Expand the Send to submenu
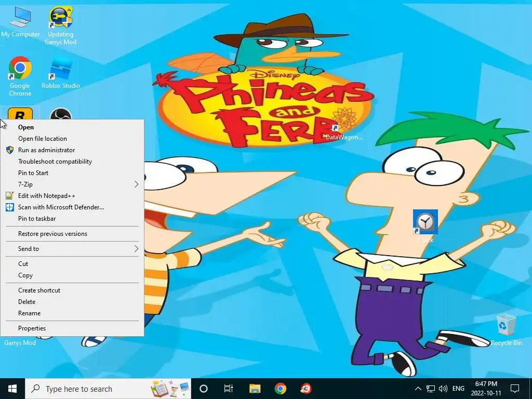Image resolution: width=532 pixels, height=399 pixels. (x=72, y=249)
